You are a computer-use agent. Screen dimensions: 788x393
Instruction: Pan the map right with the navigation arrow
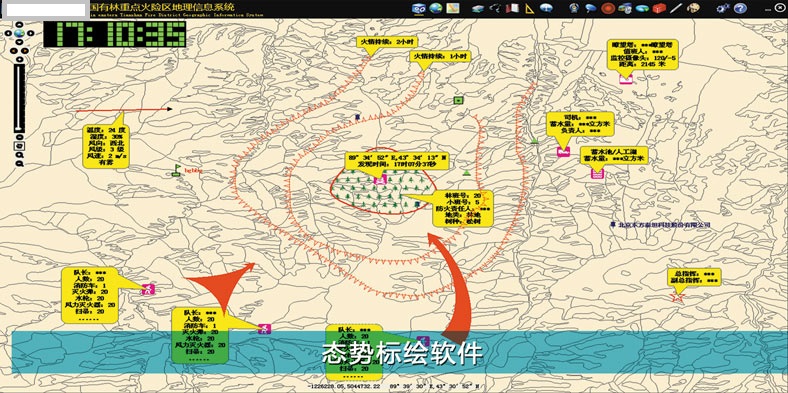coord(30,33)
